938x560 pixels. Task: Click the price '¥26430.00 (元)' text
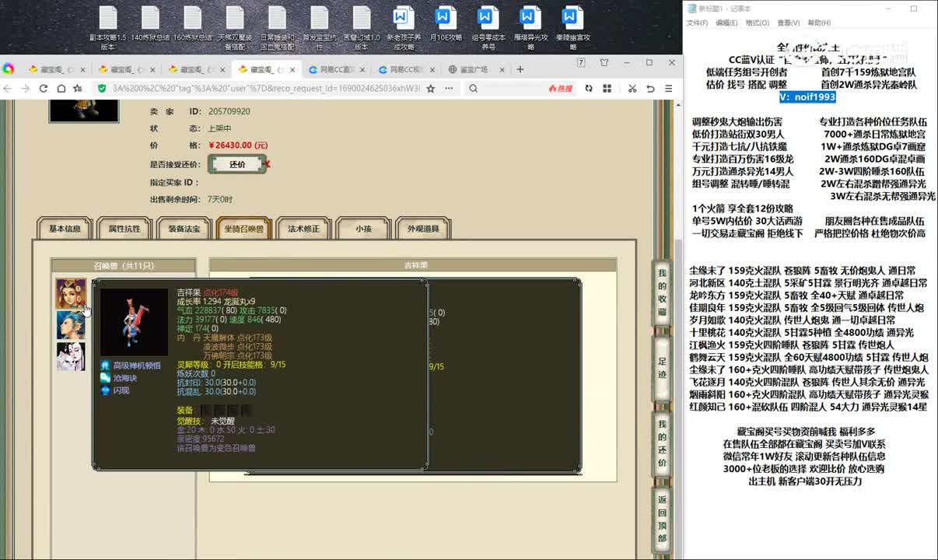238,145
